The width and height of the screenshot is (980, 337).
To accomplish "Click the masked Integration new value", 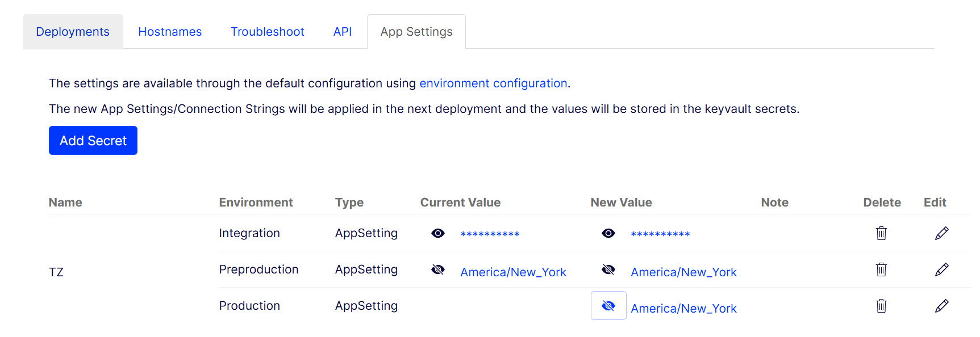I will (x=660, y=234).
